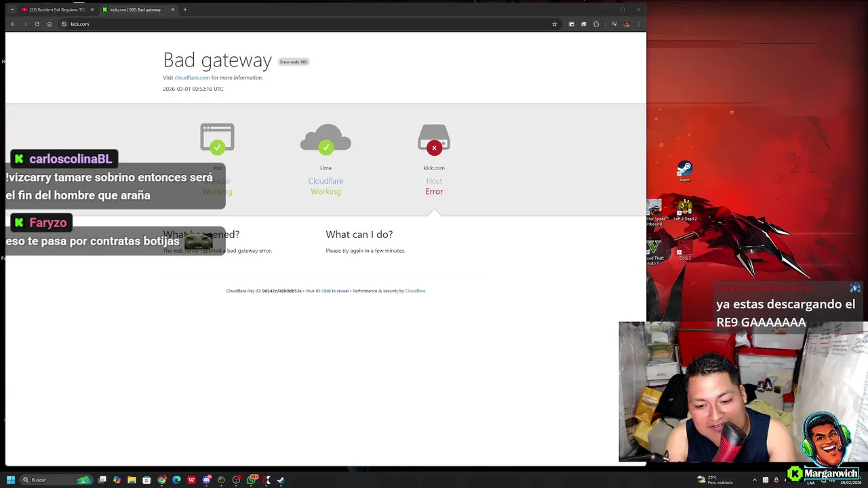This screenshot has width=868, height=488.
Task: Go back using the browser back arrow
Action: click(12, 24)
